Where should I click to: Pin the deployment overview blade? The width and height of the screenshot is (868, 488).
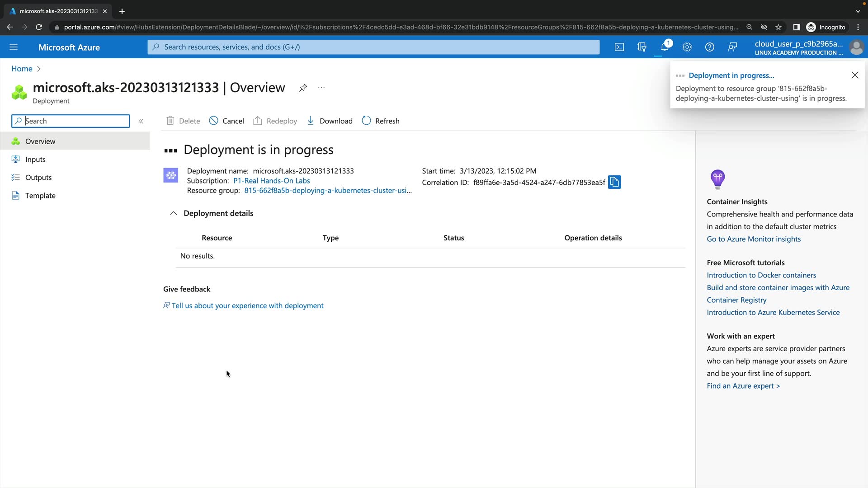pyautogui.click(x=303, y=88)
